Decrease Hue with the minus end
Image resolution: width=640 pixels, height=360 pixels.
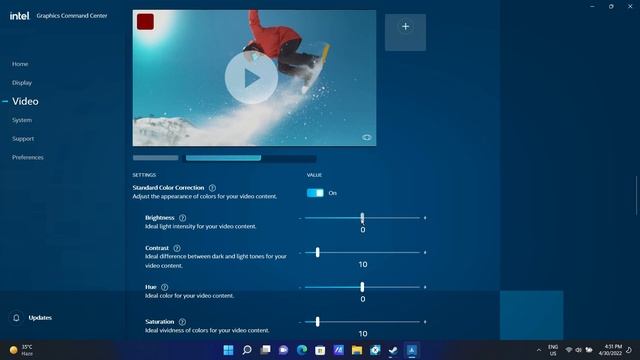point(300,287)
